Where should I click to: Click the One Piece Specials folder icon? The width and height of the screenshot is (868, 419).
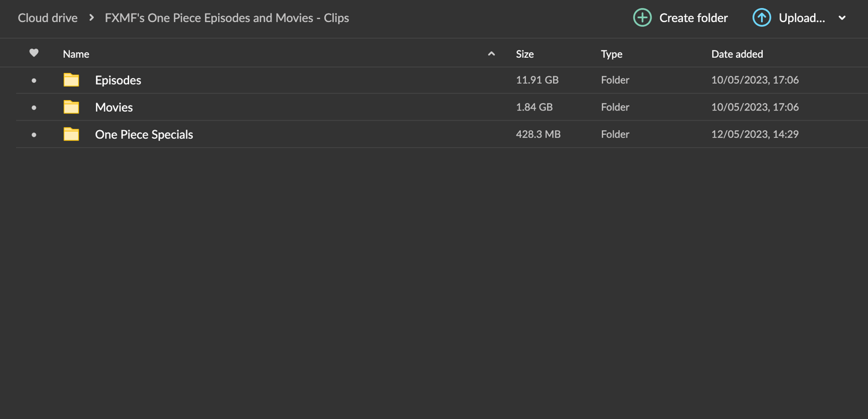click(x=71, y=134)
